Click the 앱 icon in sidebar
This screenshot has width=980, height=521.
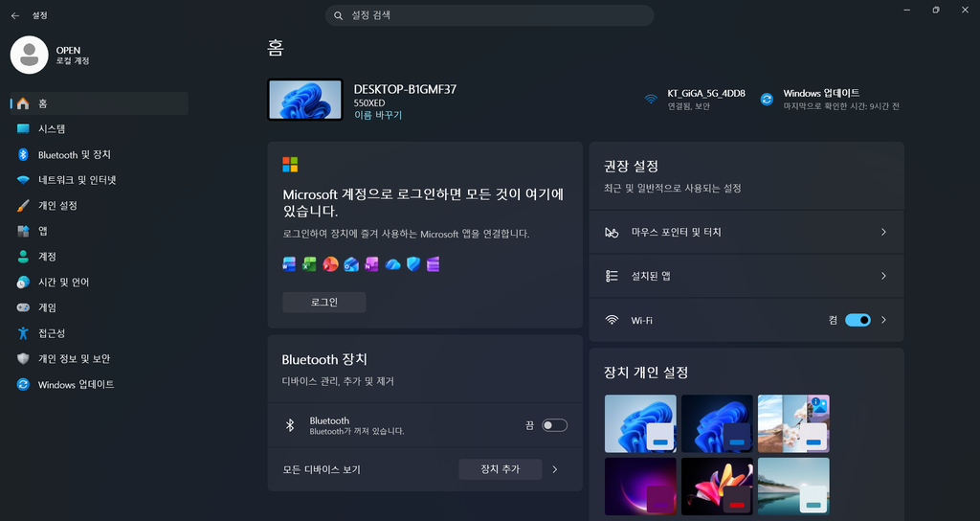[23, 232]
